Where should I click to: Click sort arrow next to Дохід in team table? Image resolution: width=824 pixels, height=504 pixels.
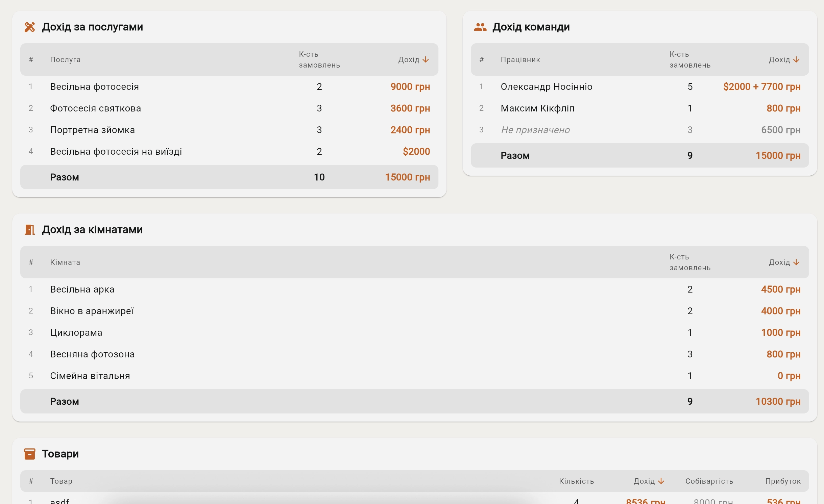click(797, 60)
